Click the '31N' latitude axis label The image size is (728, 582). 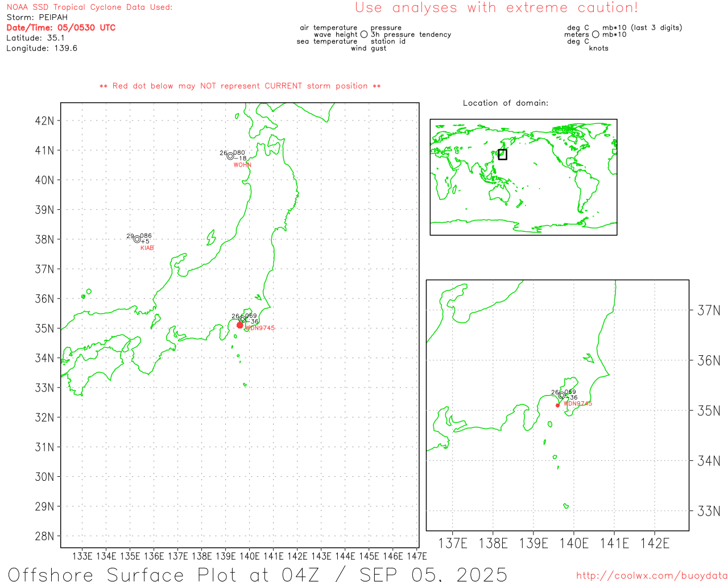[x=44, y=447]
